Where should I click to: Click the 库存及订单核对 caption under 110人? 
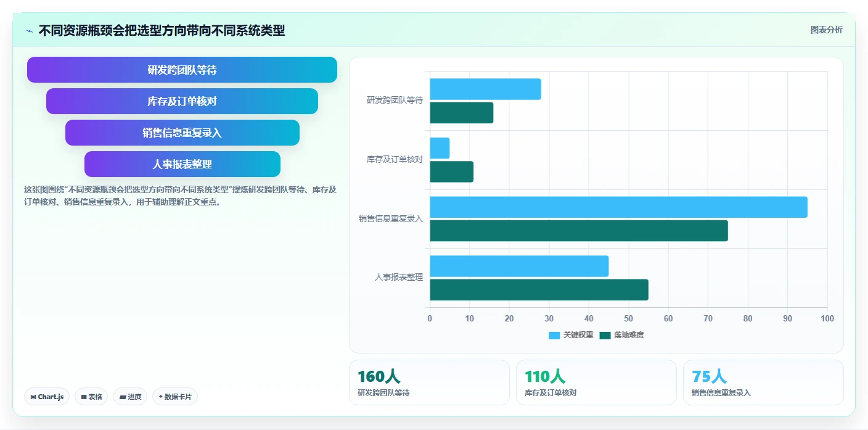[x=551, y=393]
